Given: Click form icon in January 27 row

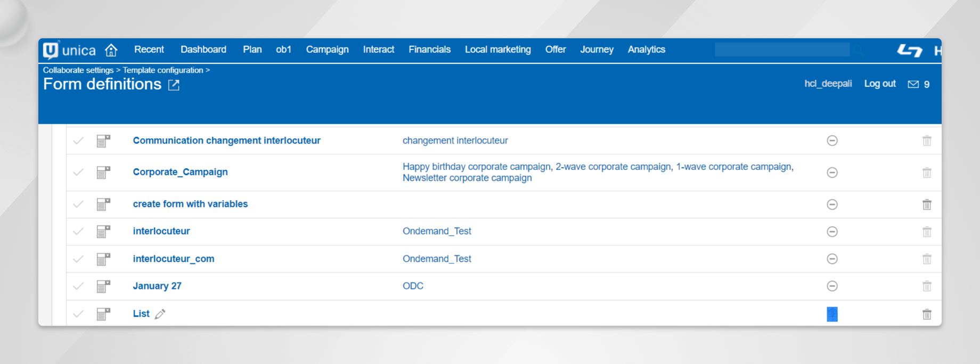Looking at the screenshot, I should point(103,286).
